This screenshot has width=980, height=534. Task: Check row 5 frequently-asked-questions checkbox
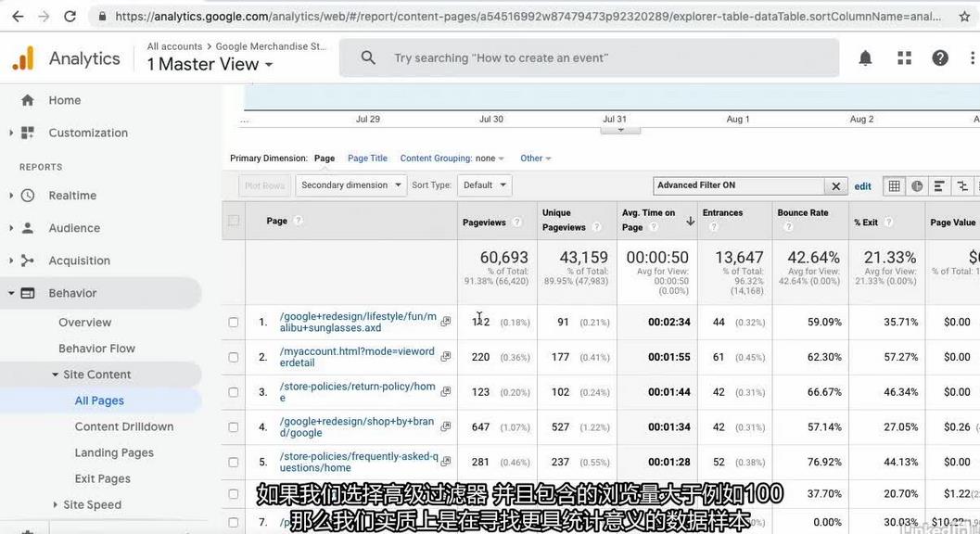pyautogui.click(x=234, y=462)
